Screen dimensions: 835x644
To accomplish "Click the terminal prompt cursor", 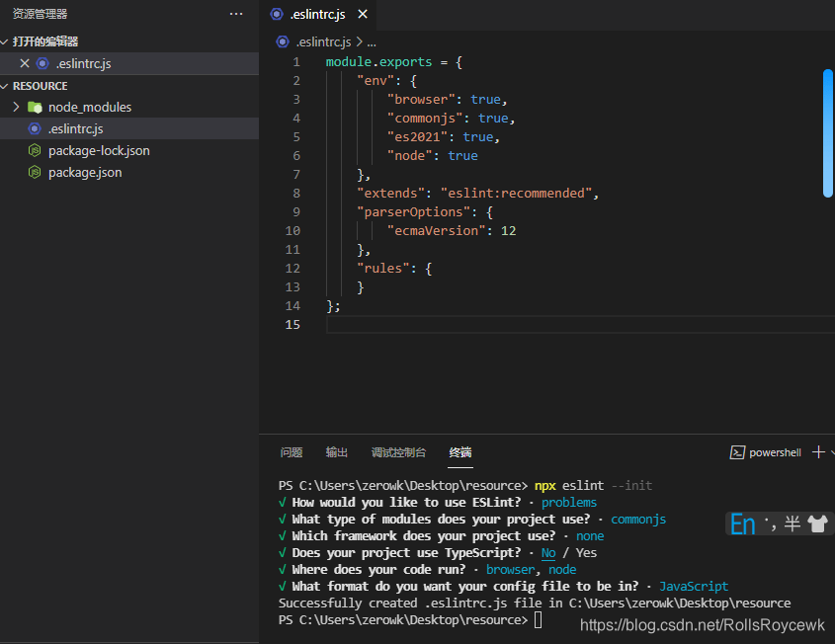I will click(x=538, y=620).
